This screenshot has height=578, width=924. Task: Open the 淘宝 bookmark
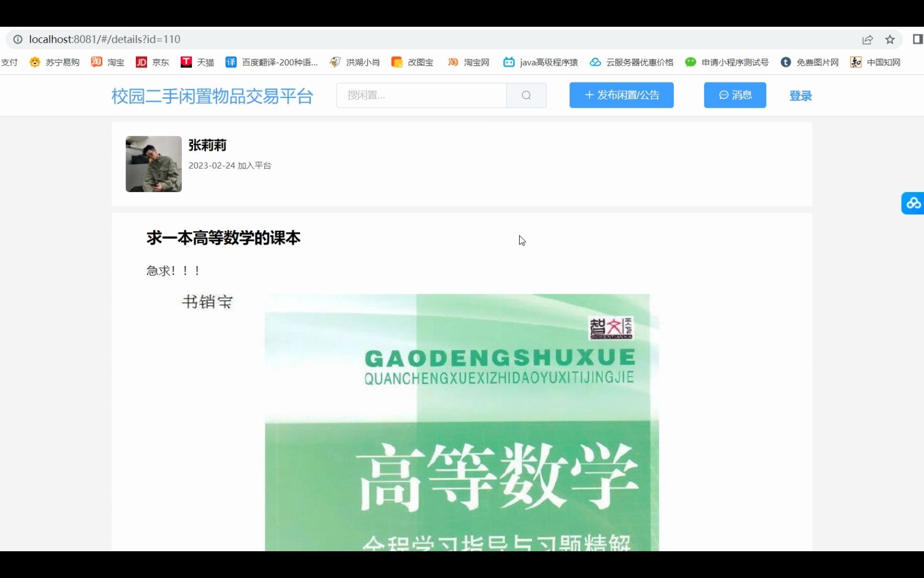[107, 62]
